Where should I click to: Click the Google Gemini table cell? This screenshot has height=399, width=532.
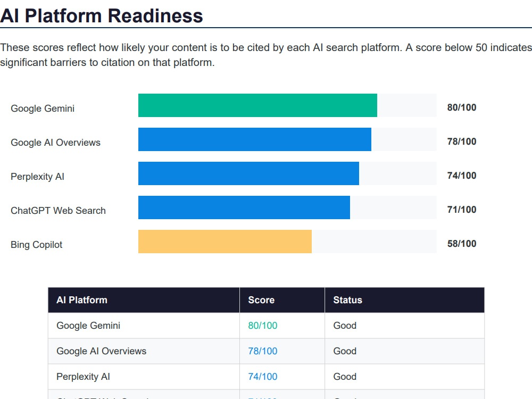pos(144,326)
